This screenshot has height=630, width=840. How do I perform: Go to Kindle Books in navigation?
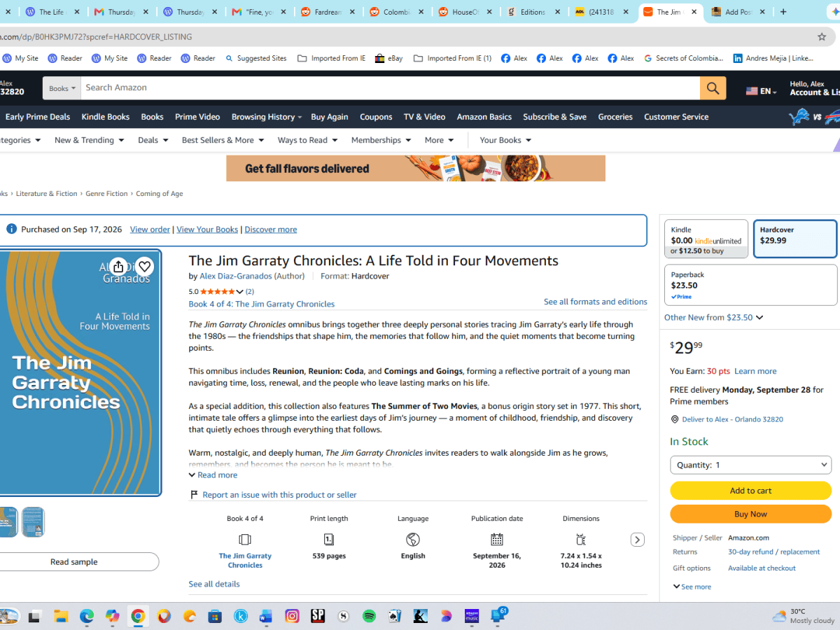click(x=105, y=117)
